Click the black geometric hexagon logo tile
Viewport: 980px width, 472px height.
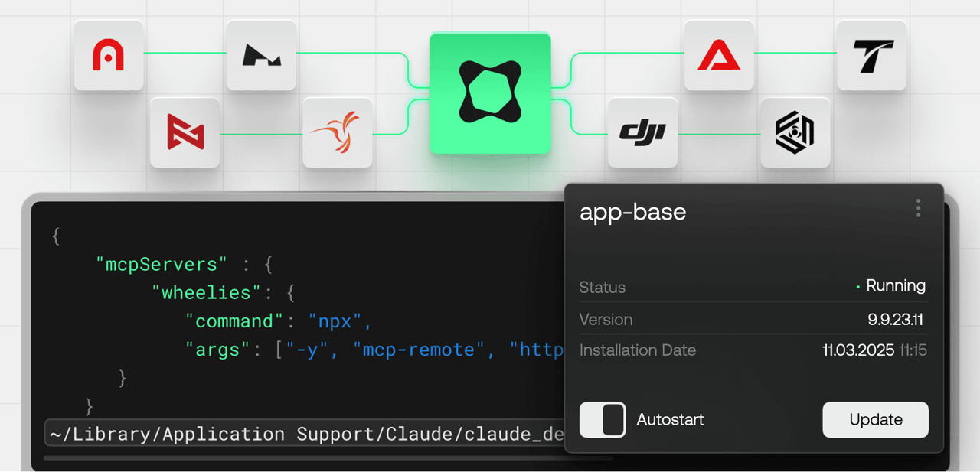click(795, 133)
